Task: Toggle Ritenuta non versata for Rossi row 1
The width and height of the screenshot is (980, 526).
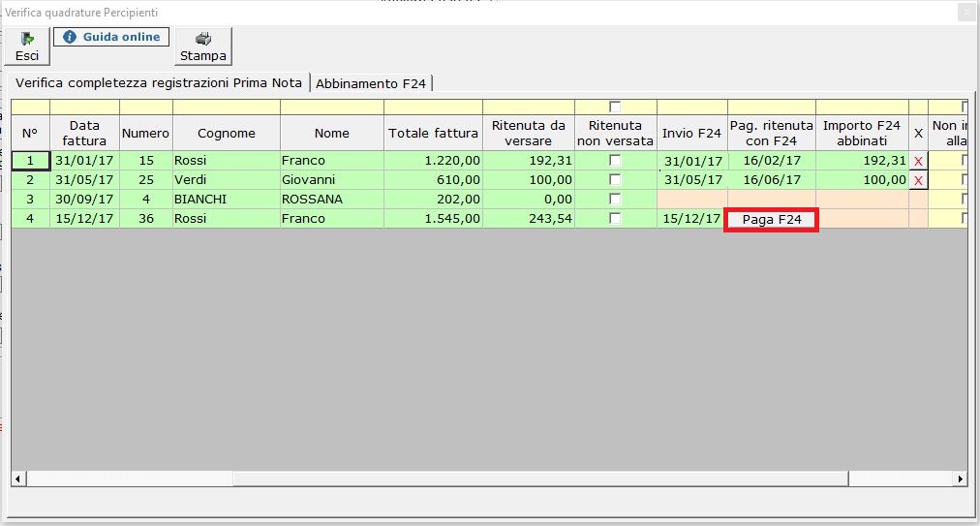Action: [615, 161]
